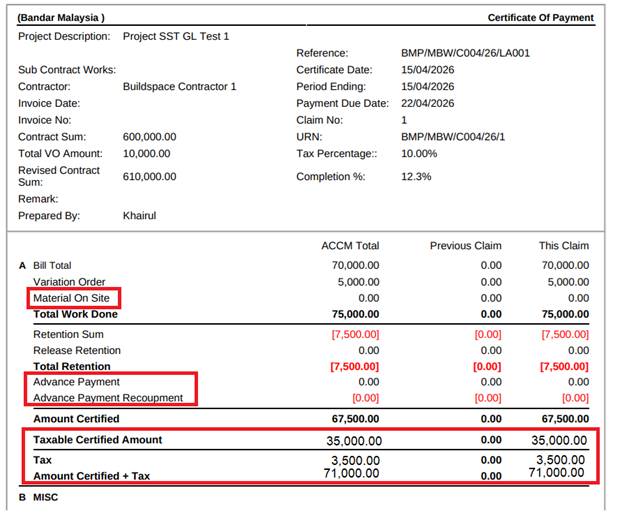
Task: Click the 'This Claim' column header
Action: [564, 246]
